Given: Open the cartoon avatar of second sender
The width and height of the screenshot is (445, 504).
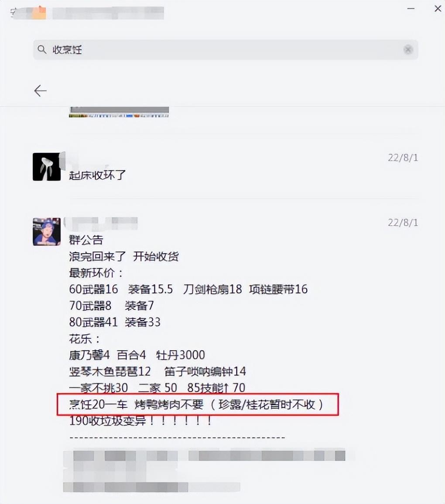Looking at the screenshot, I should 47,232.
